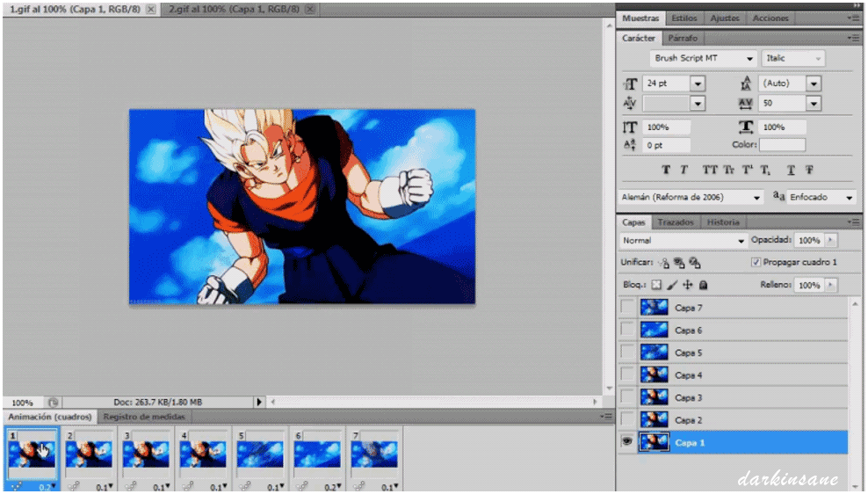Apply All Caps text style
This screenshot has height=494, width=868.
[710, 170]
